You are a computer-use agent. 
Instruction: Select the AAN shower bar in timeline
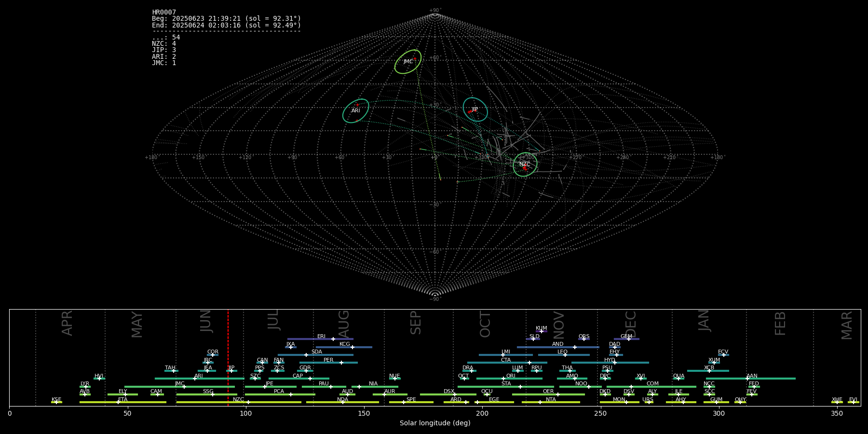coord(750,379)
